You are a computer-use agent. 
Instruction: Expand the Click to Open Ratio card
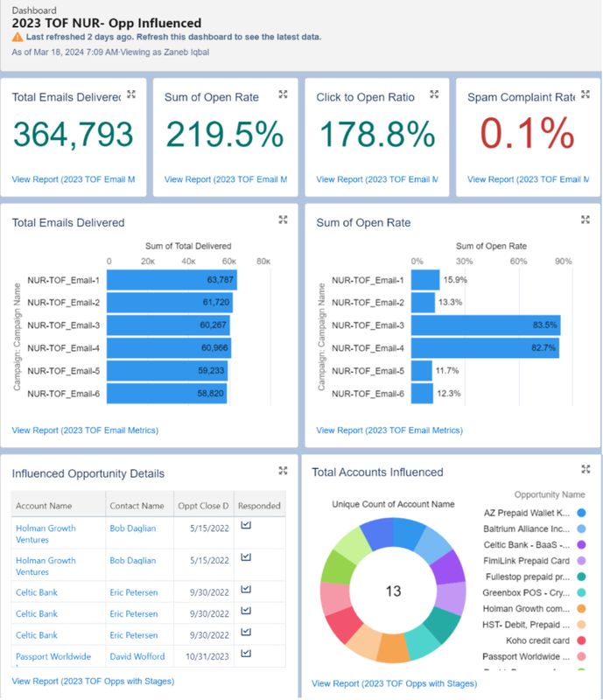point(434,94)
